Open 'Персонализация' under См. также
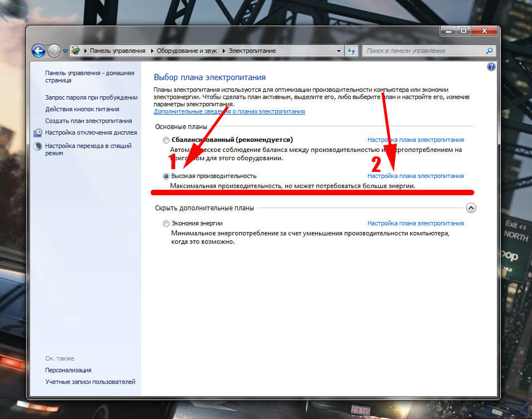Image resolution: width=532 pixels, height=419 pixels. coord(68,370)
